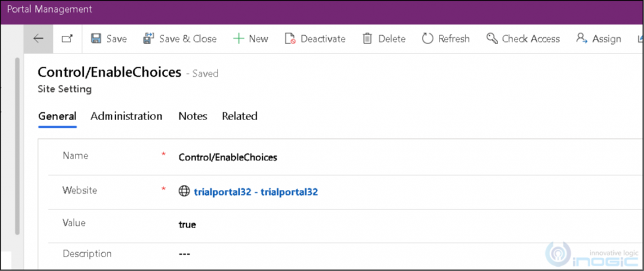
Task: Click the Delete trash can icon
Action: tap(367, 39)
